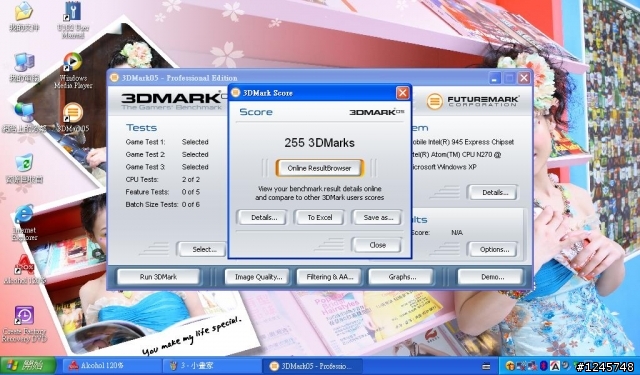Click the 'Microsoft Windows XP' system text

pyautogui.click(x=444, y=167)
